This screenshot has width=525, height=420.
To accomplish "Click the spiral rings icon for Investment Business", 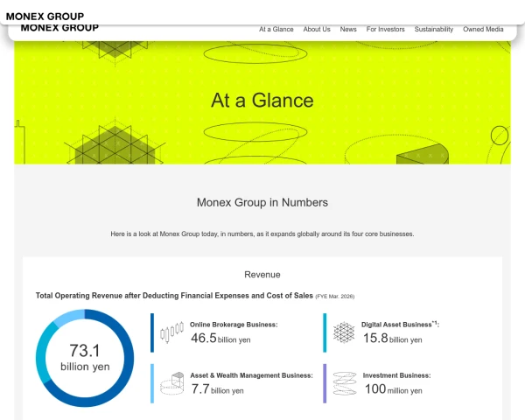I will click(x=345, y=383).
